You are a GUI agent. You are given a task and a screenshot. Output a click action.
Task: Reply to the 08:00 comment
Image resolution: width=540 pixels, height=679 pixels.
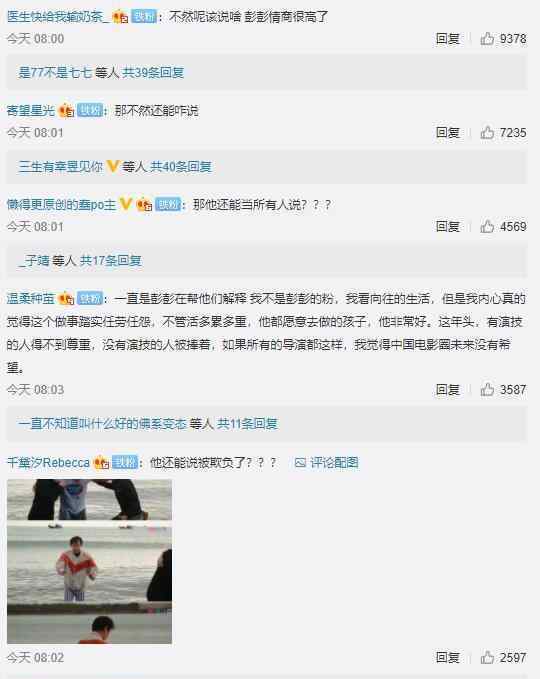[x=447, y=39]
